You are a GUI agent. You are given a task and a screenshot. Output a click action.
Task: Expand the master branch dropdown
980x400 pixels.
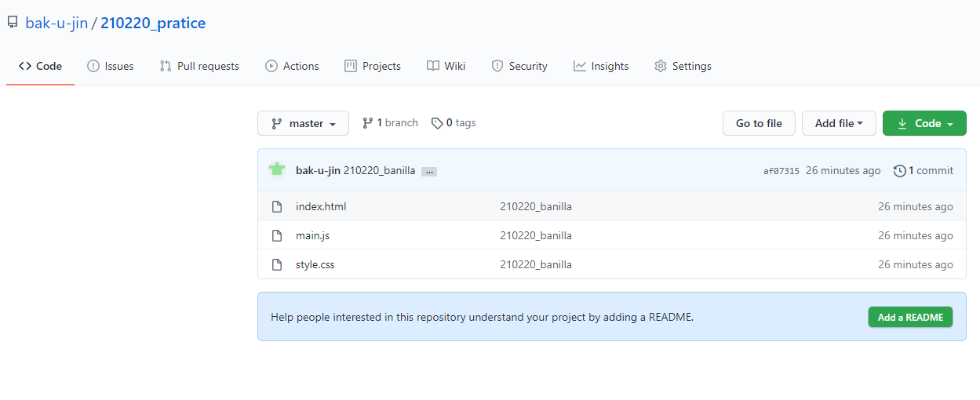pyautogui.click(x=303, y=123)
